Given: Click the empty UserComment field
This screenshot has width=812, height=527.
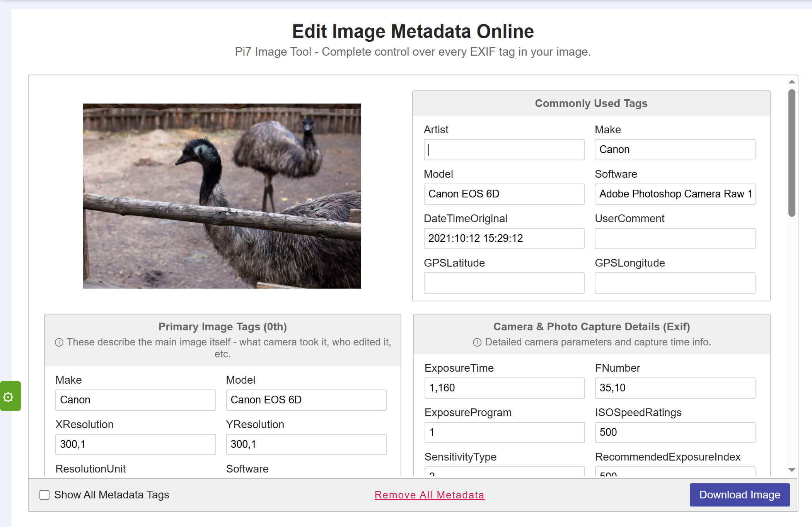Looking at the screenshot, I should [x=675, y=238].
